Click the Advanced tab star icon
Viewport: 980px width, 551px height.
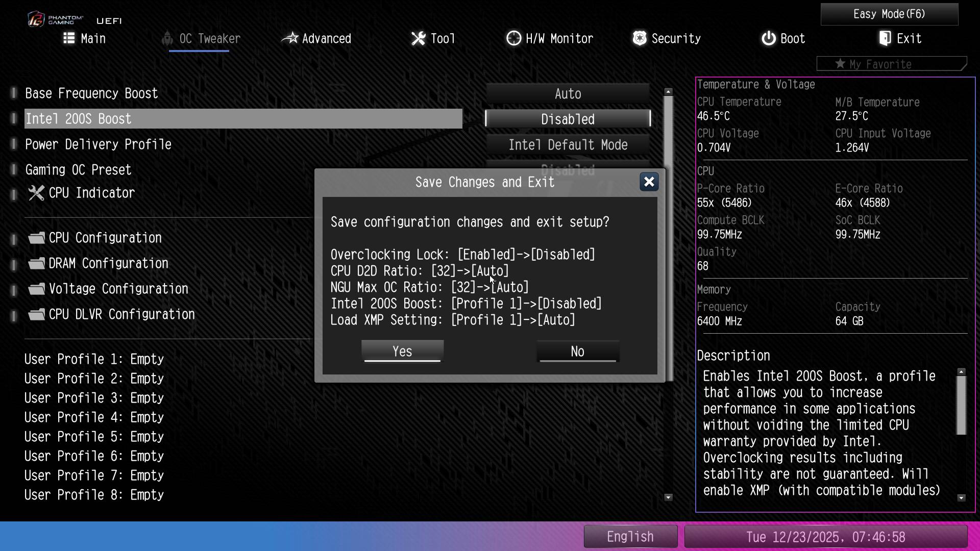pos(290,38)
